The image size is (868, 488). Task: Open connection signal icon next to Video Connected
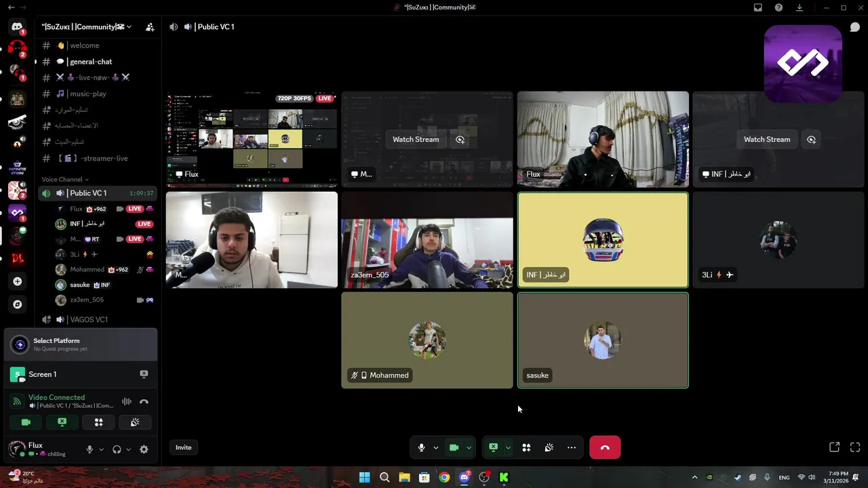tap(18, 401)
